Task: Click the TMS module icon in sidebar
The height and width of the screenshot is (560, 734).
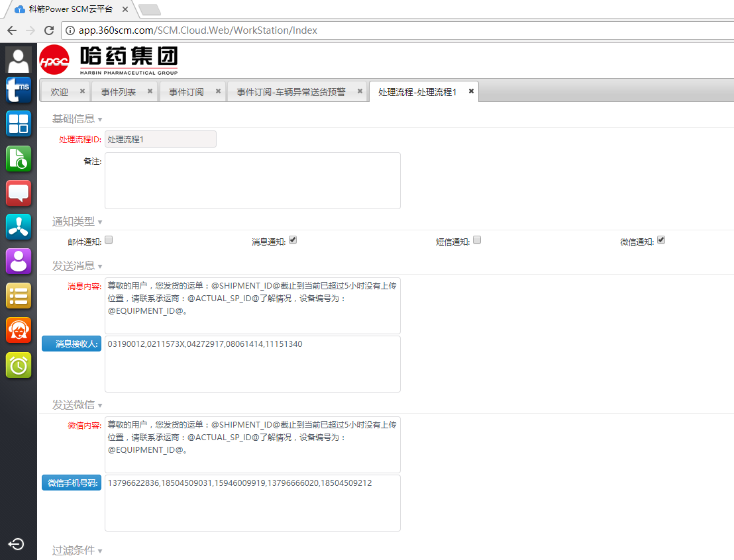Action: (19, 91)
